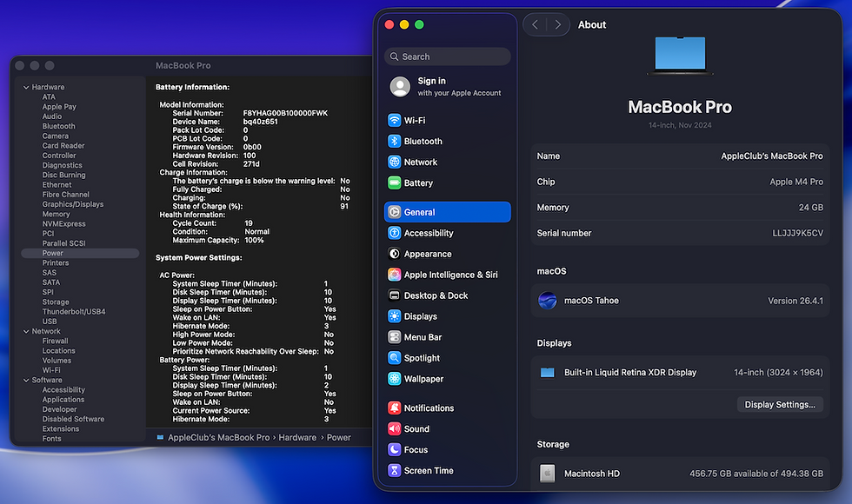Select Wi-Fi under Network in System Information
This screenshot has width=852, height=504.
(x=51, y=370)
